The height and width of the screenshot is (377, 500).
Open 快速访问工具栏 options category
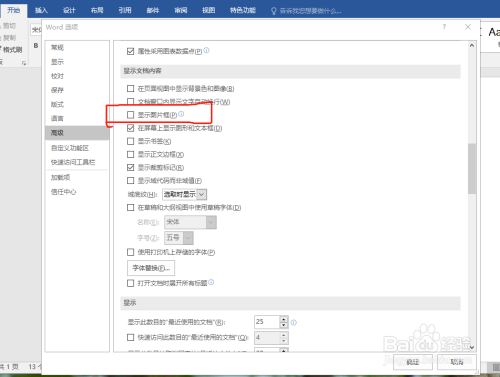coord(77,162)
